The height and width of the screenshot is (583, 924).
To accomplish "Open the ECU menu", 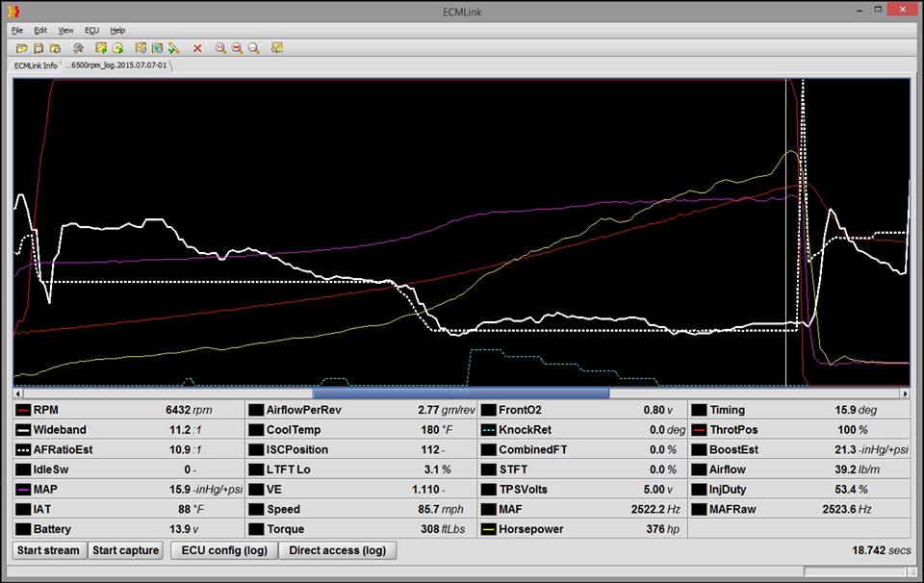I will (92, 30).
